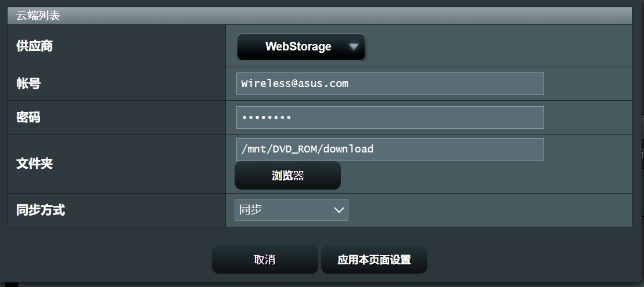The height and width of the screenshot is (287, 644).
Task: Select the /mnt/DVD_ROM/download folder path field
Action: (390, 149)
